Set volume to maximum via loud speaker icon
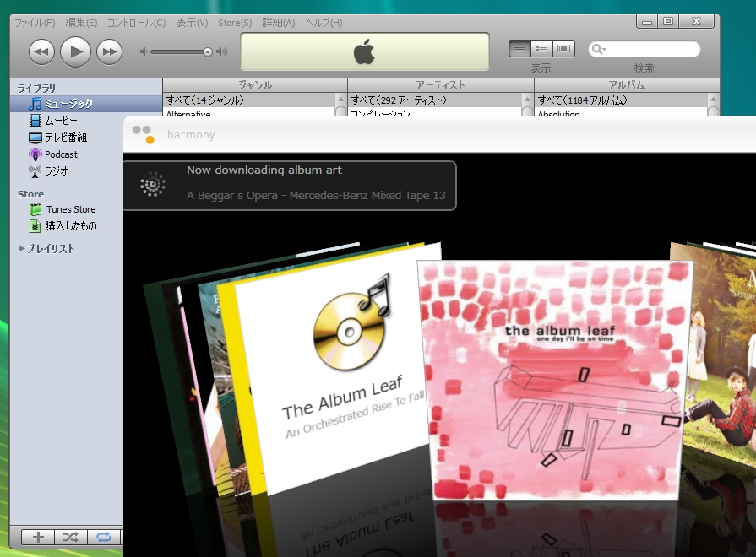Image resolution: width=756 pixels, height=557 pixels. 222,51
